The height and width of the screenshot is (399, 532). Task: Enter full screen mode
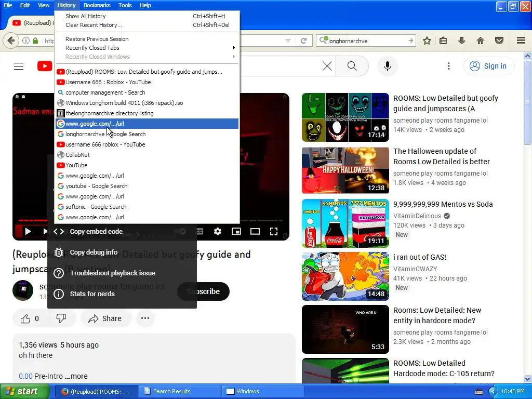click(x=273, y=231)
